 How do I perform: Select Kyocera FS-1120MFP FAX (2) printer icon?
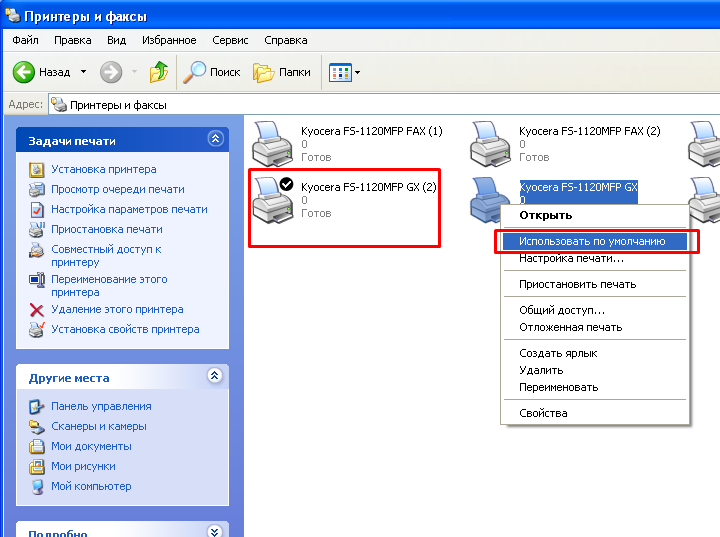coord(490,144)
